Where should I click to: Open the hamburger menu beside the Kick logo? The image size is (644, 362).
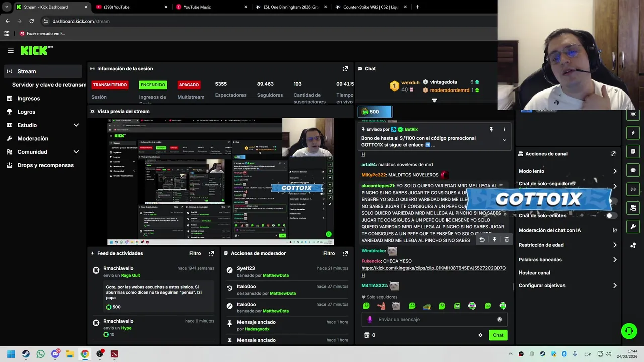11,51
